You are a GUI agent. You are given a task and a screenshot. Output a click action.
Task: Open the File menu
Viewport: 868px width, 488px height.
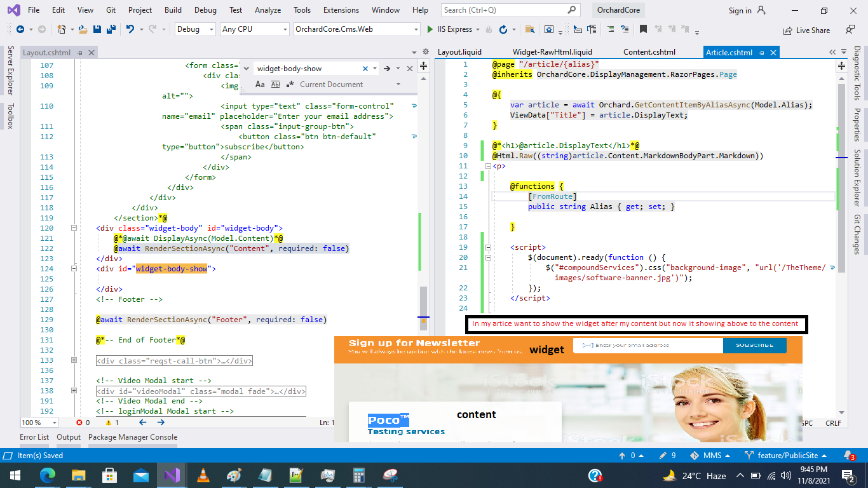[34, 10]
